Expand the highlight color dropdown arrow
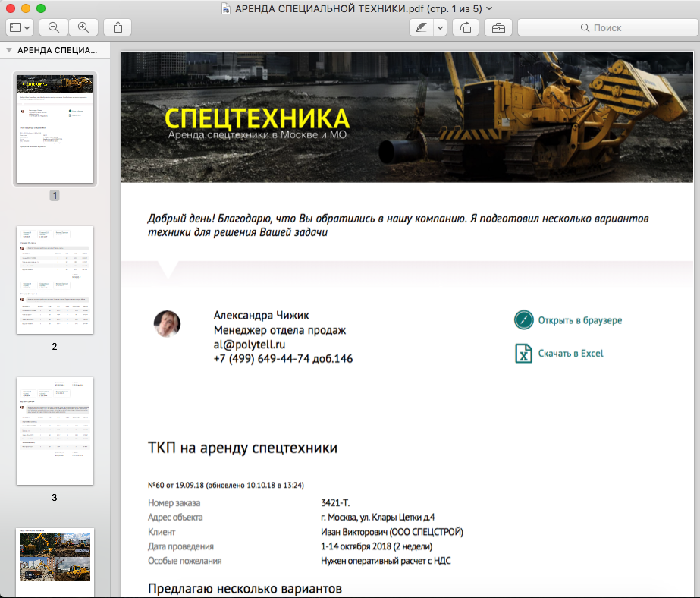The image size is (700, 598). click(x=440, y=27)
